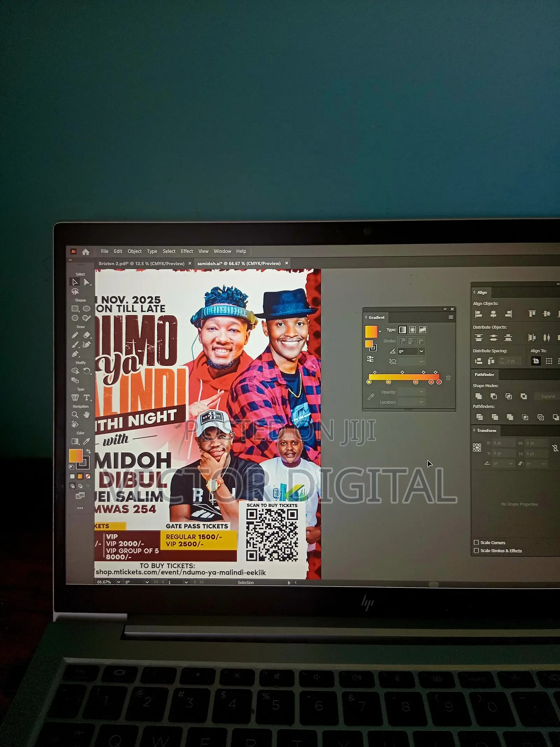
Task: Pick the Ellipse shape tool
Action: pyautogui.click(x=87, y=309)
